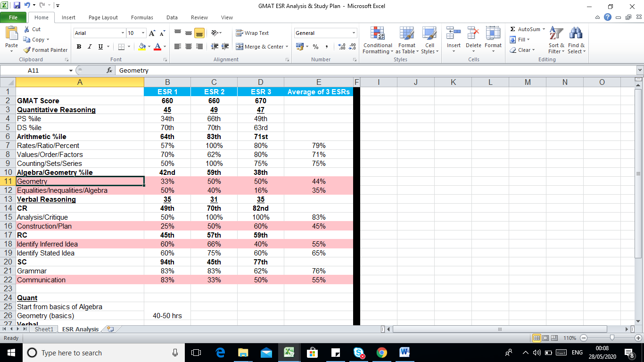Click the Excel Help question mark icon
Image resolution: width=644 pixels, height=362 pixels.
coord(608,17)
